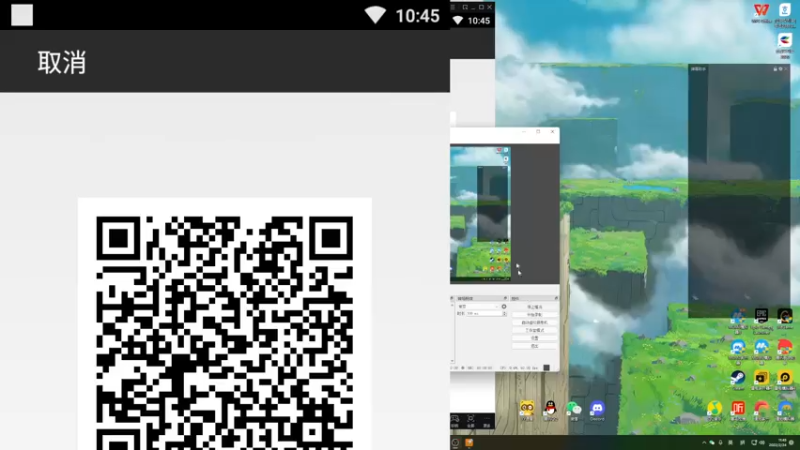Open the yellow raccoon desktop shortcut
This screenshot has height=450, width=800.
coord(527,410)
